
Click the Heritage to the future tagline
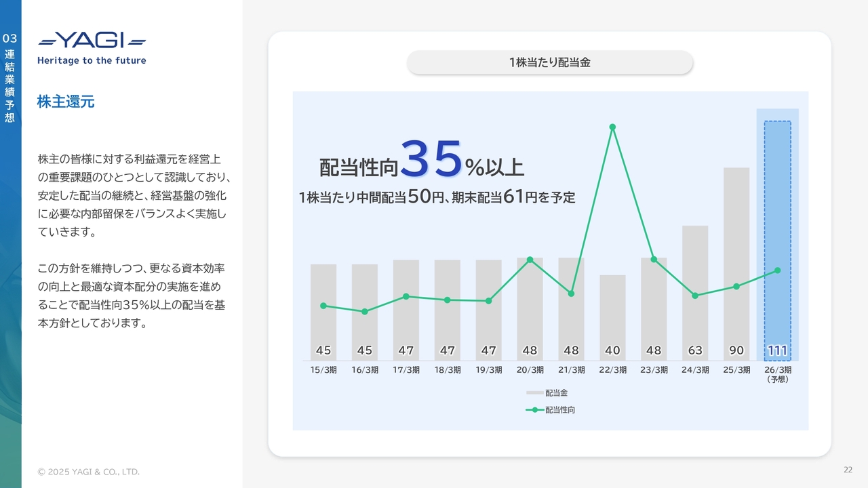point(92,60)
